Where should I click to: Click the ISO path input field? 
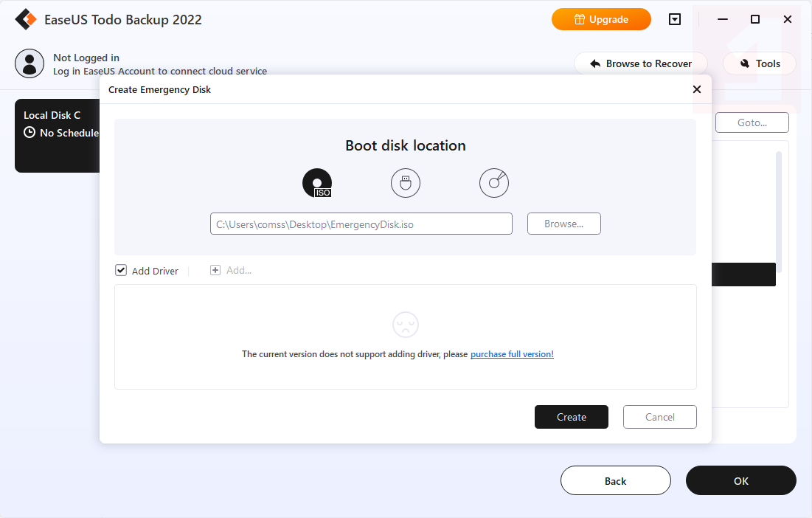[361, 224]
